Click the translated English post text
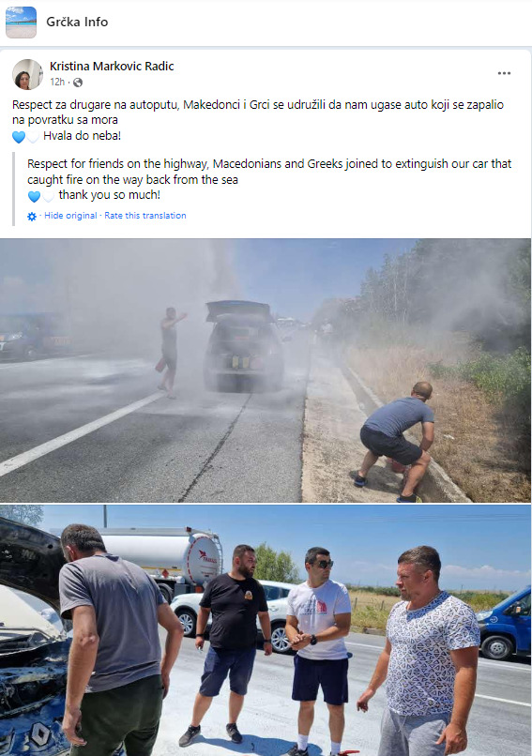 click(x=269, y=172)
